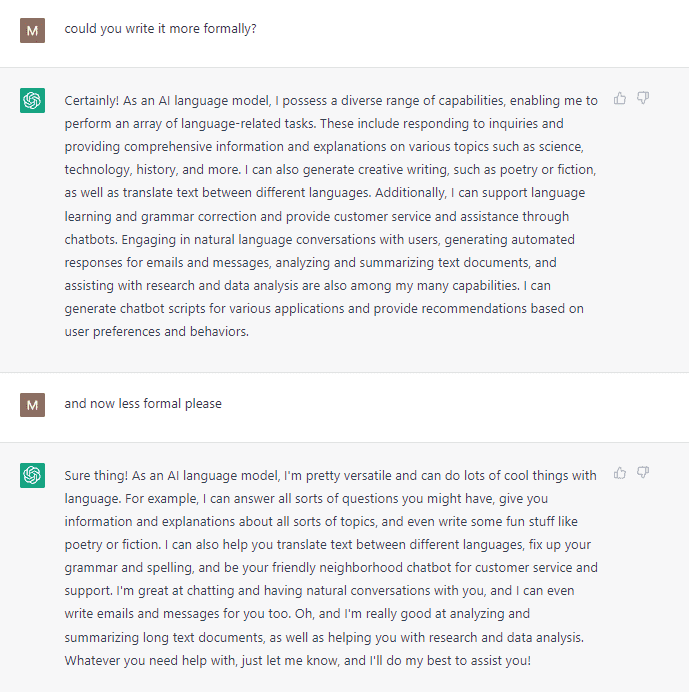
Task: Like the casual "Sure thing!" response
Action: point(620,472)
